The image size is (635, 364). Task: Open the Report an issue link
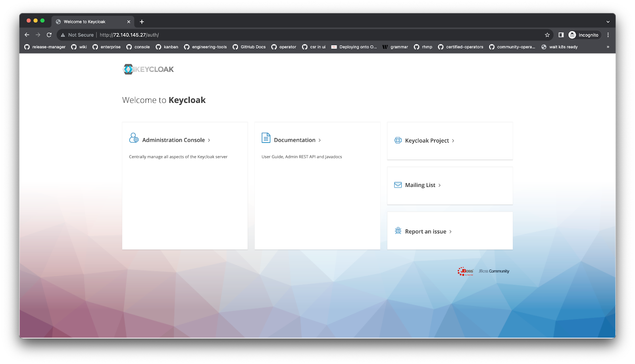tap(426, 231)
